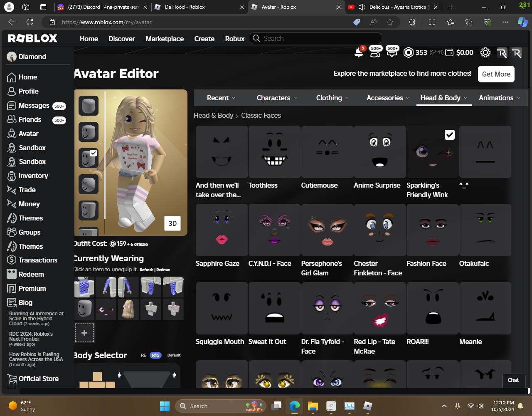Open the first 500+ chat bubble icon
This screenshot has width=532, height=416.
376,52
